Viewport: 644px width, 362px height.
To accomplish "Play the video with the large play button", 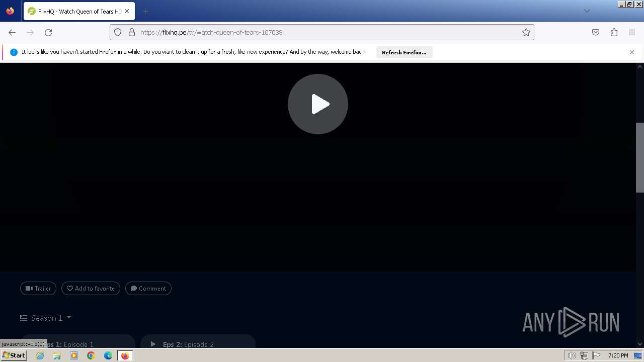I will click(x=318, y=104).
